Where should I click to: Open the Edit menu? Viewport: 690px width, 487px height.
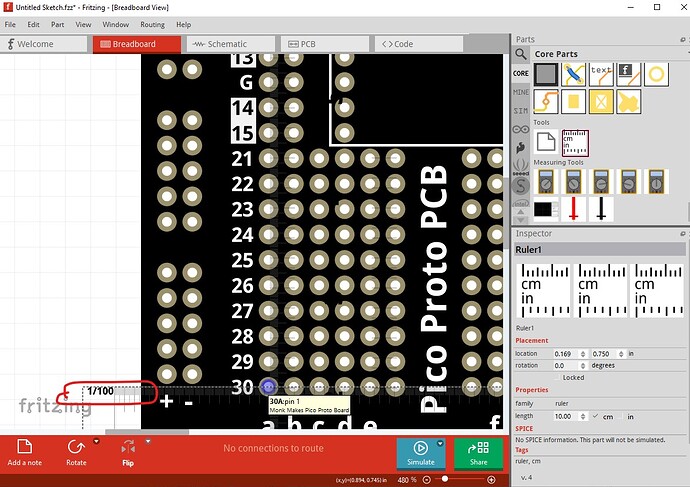(x=33, y=25)
